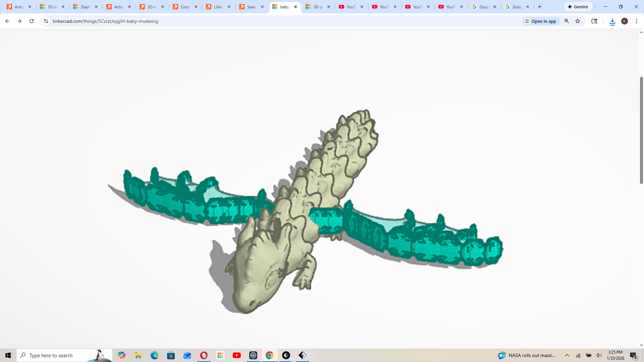Viewport: 644px width, 362px height.
Task: Open the pulse monitor app in taskbar
Action: pos(253,355)
